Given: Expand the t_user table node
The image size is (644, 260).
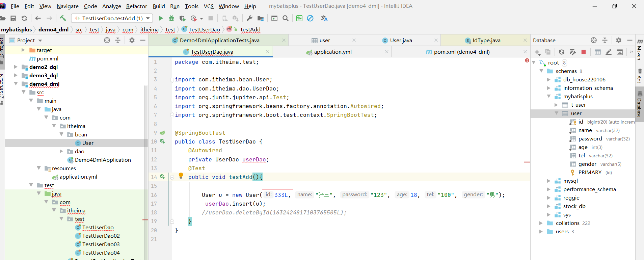Looking at the screenshot, I should 556,105.
